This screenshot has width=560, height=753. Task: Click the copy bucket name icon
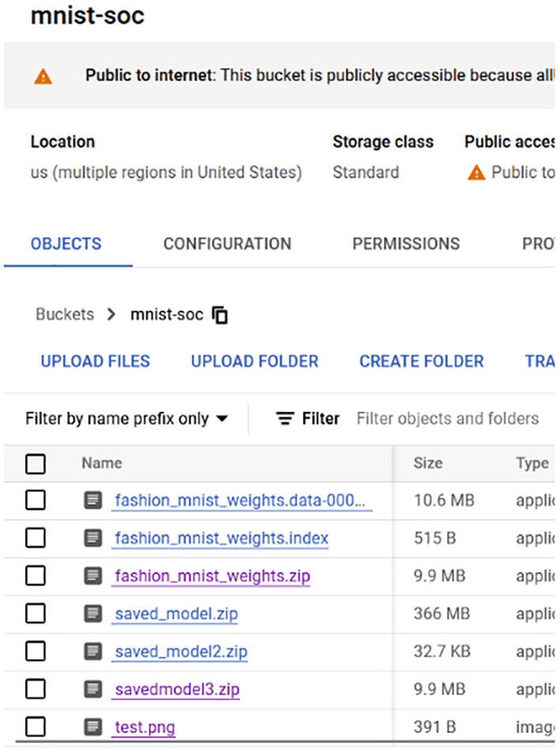tap(220, 315)
